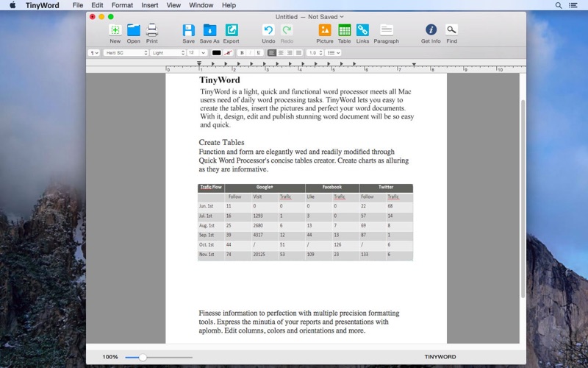This screenshot has height=368, width=588.
Task: Open the TinyWord application menu
Action: (43, 5)
